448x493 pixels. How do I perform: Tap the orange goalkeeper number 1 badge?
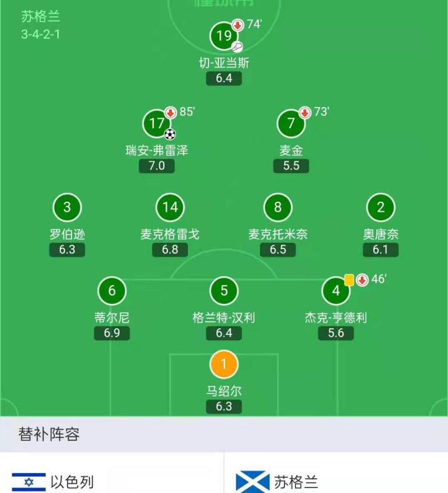pos(224,364)
